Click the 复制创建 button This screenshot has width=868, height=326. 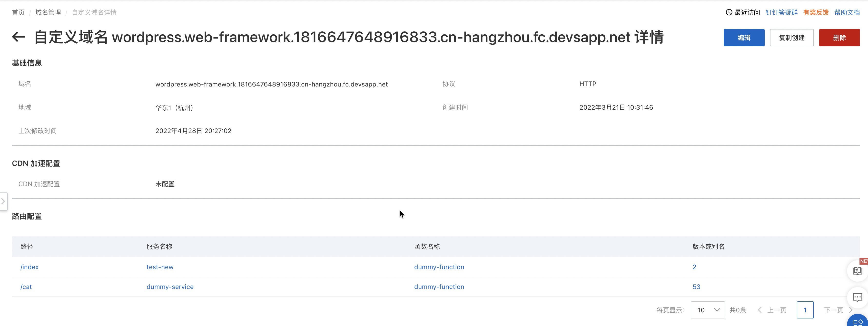(x=791, y=38)
